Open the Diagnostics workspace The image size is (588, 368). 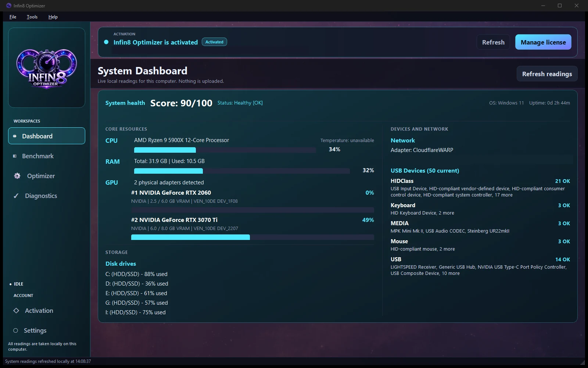[47, 196]
